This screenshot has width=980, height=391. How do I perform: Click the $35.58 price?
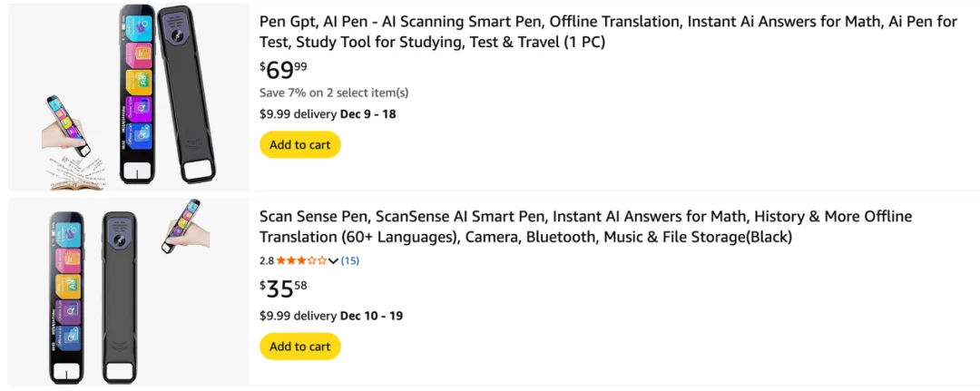(x=284, y=288)
